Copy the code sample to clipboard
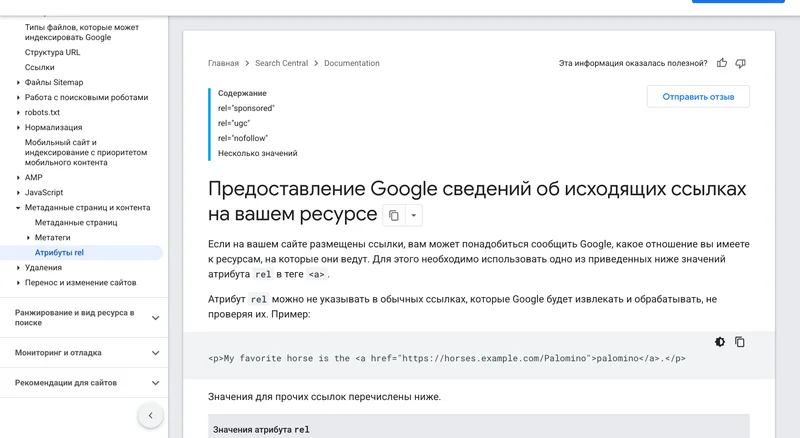Screen dimensions: 800x438 (x=739, y=342)
